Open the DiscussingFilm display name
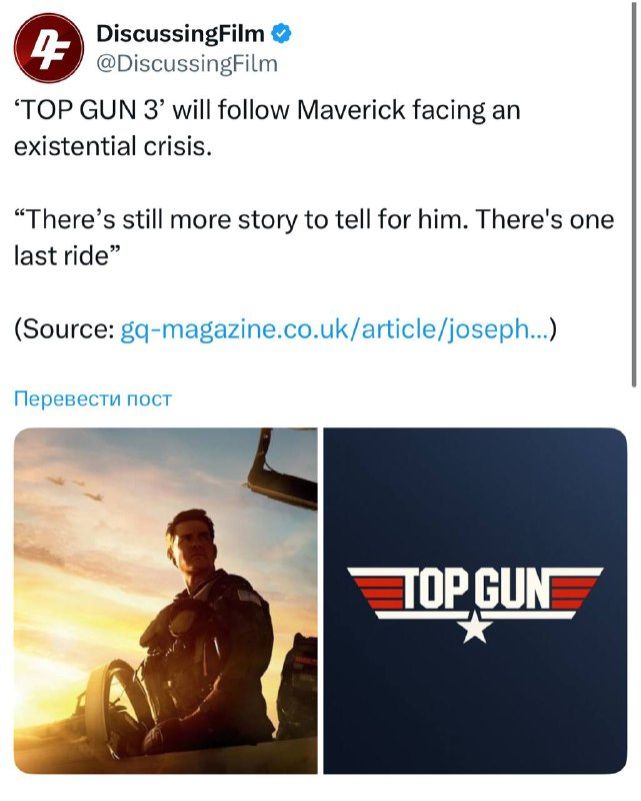The width and height of the screenshot is (641, 801). pos(180,34)
